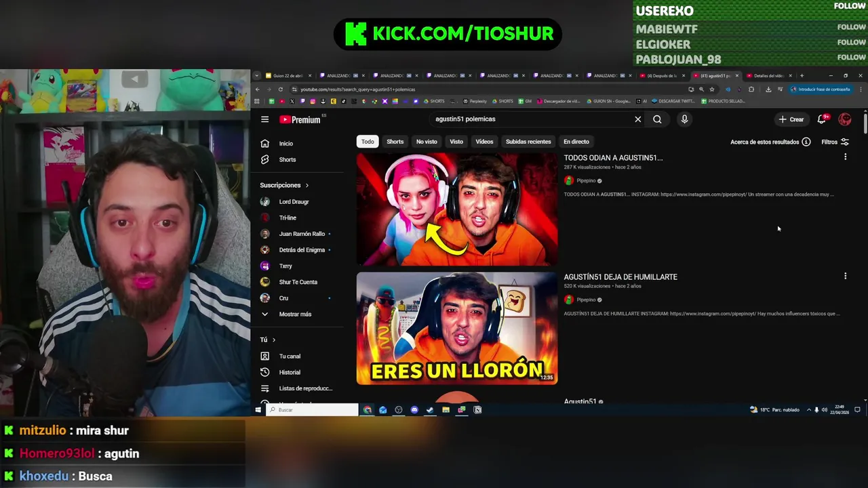Open the ERES UN LLORÓN thumbnail

[457, 328]
